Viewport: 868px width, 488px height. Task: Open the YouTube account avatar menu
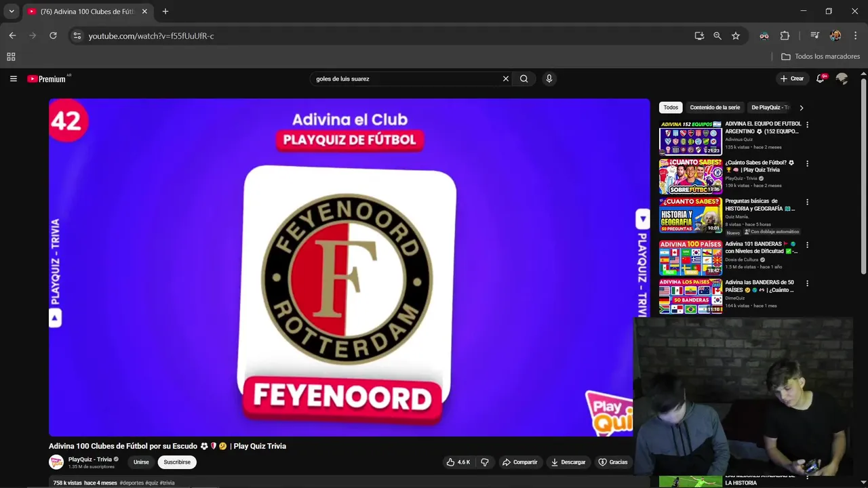[842, 79]
